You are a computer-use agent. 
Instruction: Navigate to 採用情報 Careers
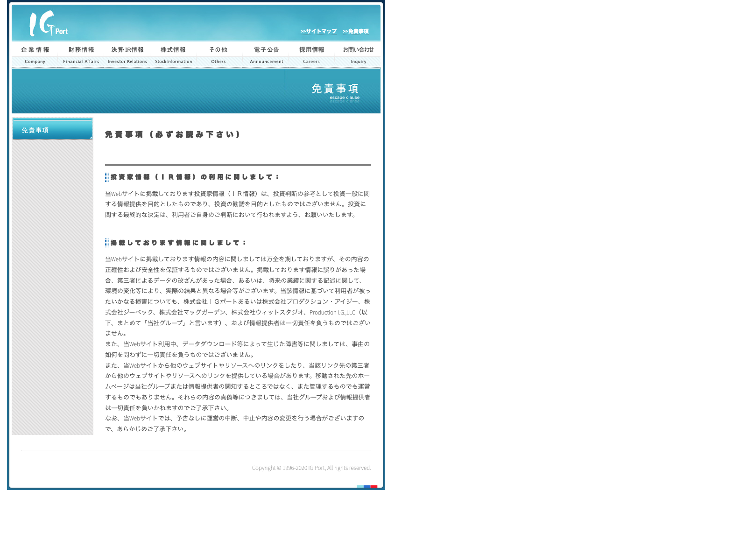pyautogui.click(x=311, y=55)
